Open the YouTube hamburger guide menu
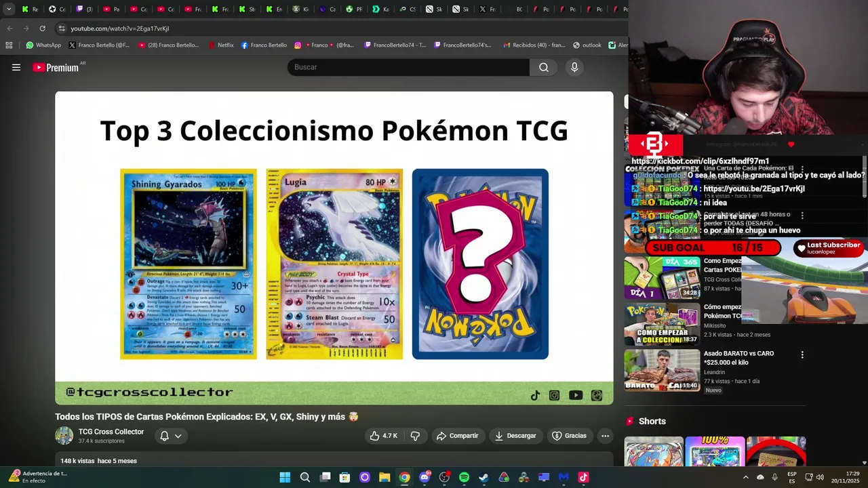The height and width of the screenshot is (488, 868). [16, 67]
